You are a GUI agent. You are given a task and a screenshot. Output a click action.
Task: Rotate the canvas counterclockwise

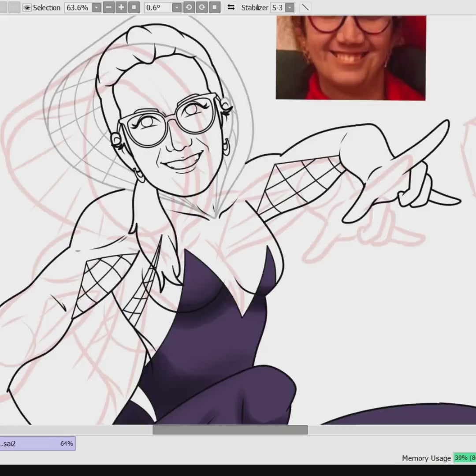189,7
